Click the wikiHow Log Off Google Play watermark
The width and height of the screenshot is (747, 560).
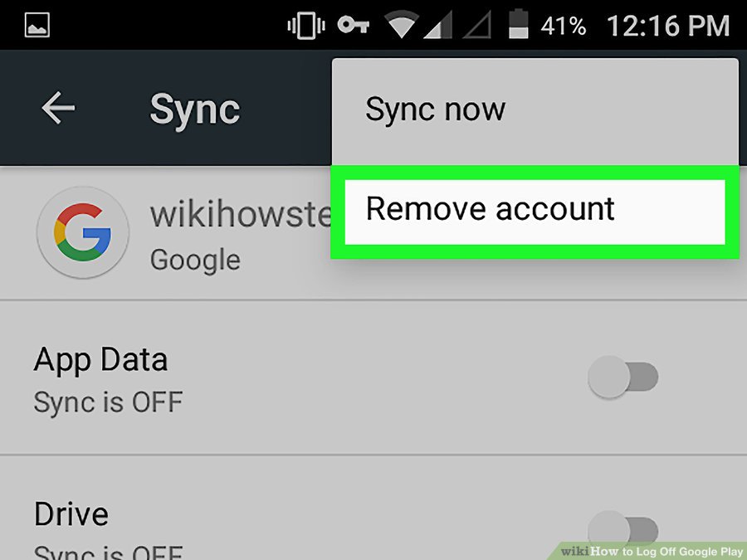click(x=652, y=552)
